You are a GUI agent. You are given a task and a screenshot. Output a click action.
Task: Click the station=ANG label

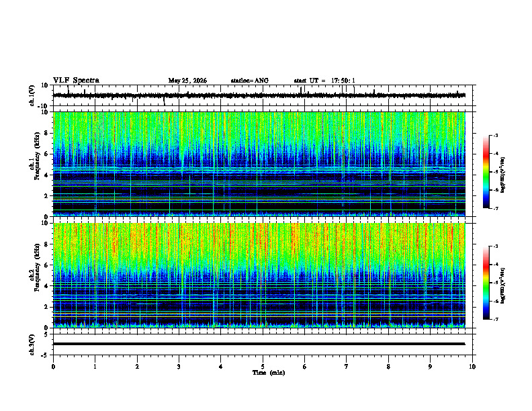tap(250, 81)
